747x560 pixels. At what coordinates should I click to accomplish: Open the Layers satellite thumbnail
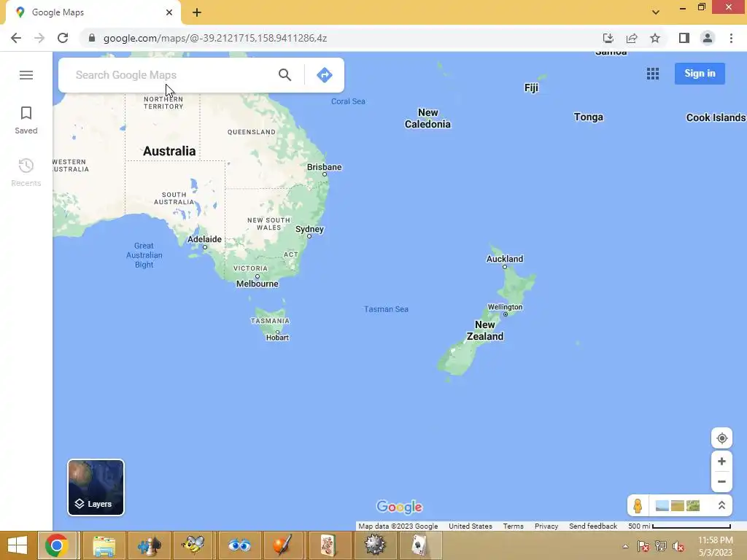coord(96,487)
